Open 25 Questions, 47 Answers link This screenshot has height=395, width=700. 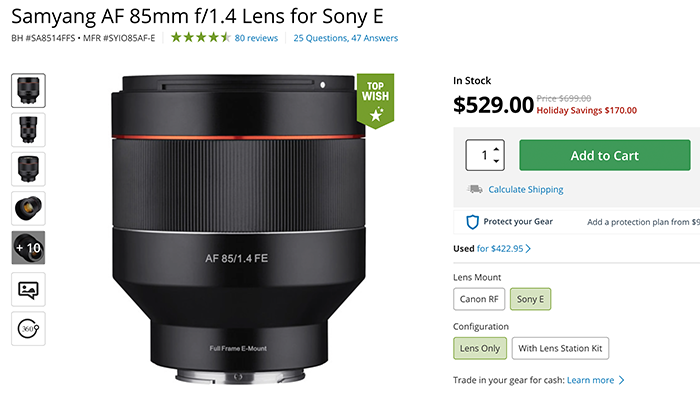click(x=346, y=38)
